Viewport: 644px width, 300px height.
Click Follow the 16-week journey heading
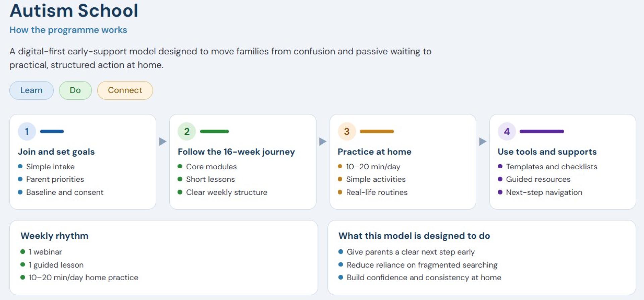point(236,152)
